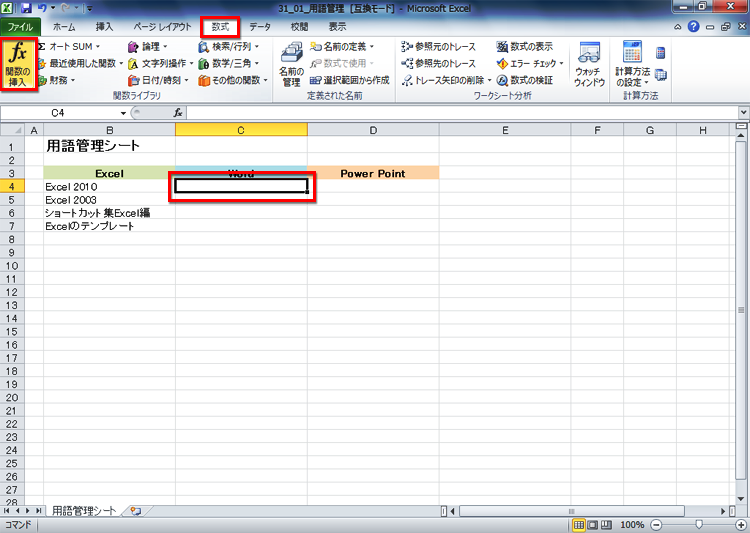Open the ファイル tab

[x=20, y=27]
